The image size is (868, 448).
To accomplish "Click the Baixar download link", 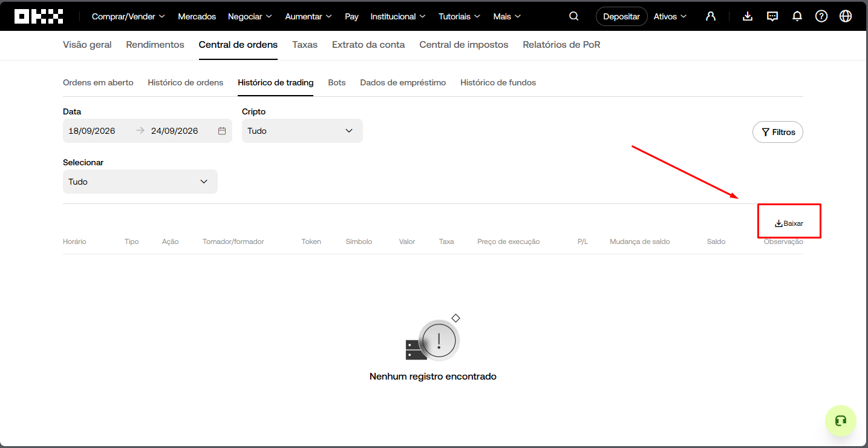I will [x=789, y=223].
